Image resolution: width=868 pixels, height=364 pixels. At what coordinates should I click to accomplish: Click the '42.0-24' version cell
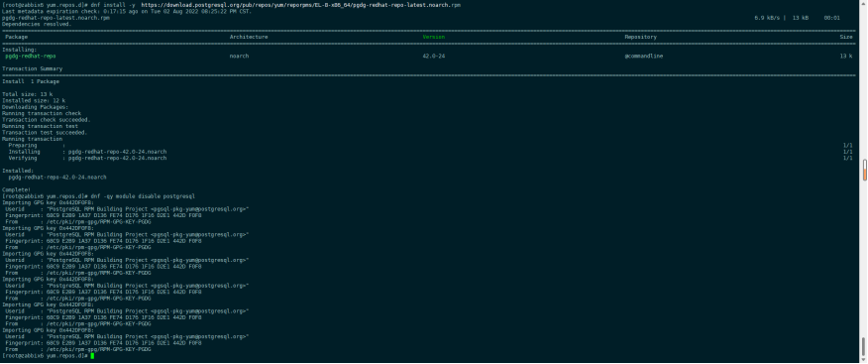coord(434,56)
